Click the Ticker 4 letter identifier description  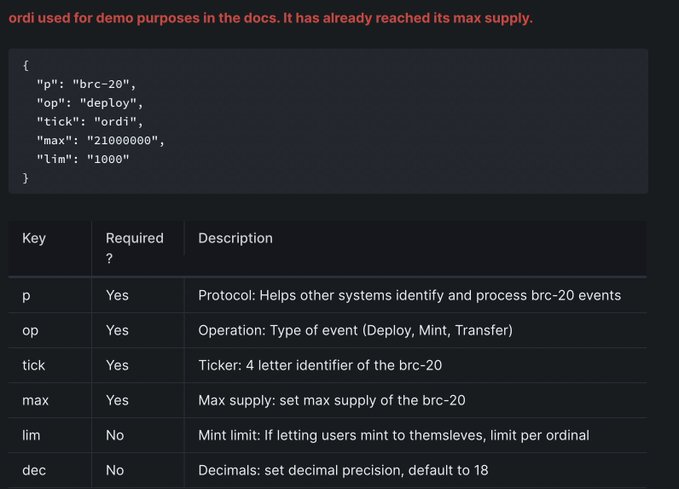click(320, 365)
